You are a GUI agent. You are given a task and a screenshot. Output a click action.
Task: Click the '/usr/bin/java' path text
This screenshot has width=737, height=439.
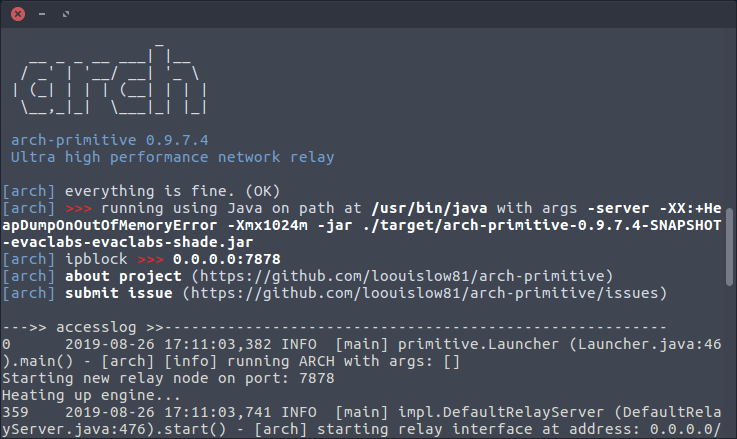429,208
